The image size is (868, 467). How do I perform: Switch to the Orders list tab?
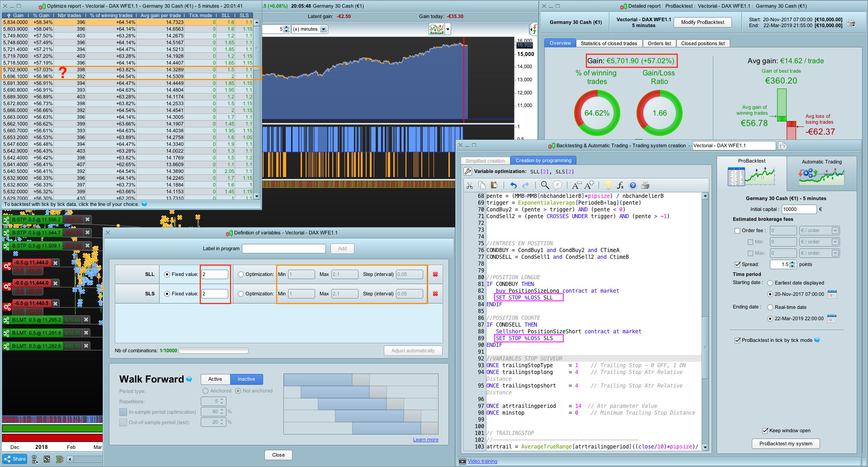coord(659,43)
